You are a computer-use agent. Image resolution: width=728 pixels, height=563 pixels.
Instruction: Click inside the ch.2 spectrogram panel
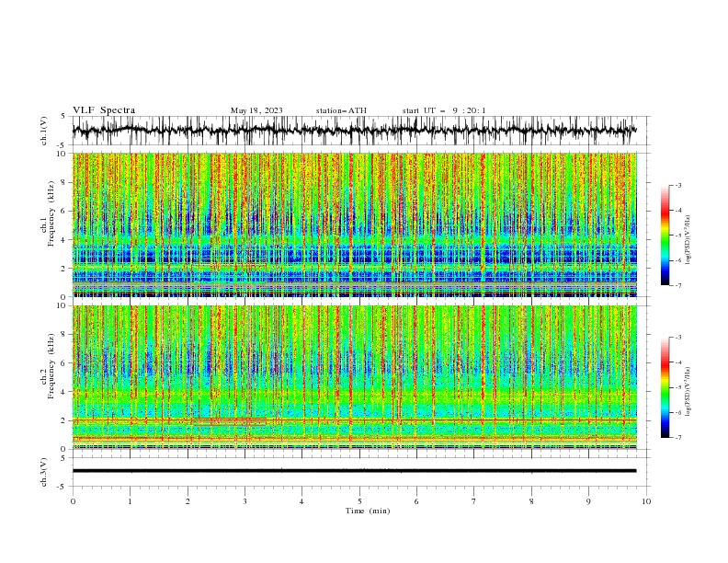[x=355, y=377]
